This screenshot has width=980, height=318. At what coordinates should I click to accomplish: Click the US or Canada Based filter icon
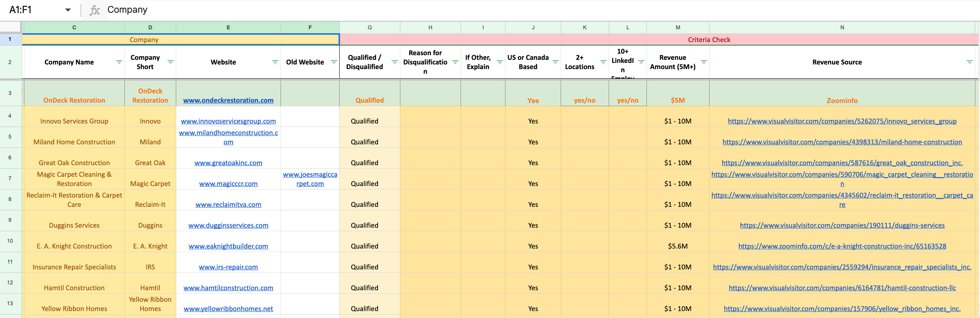[x=555, y=62]
